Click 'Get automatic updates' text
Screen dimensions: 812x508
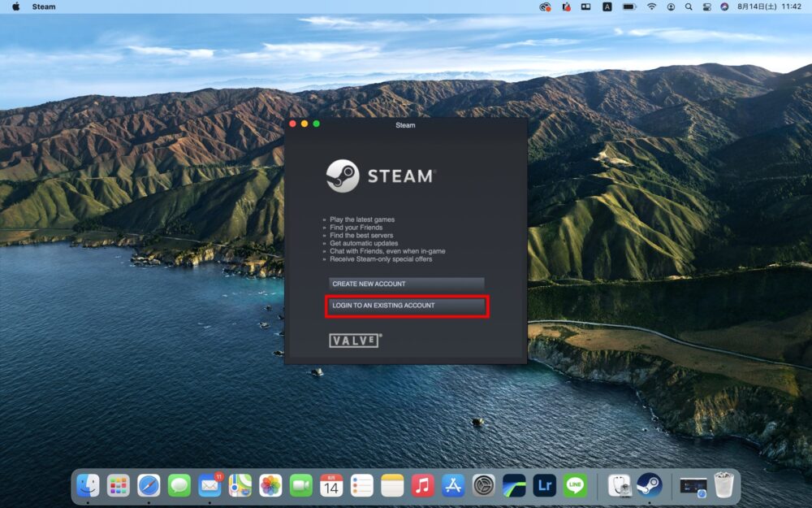364,243
